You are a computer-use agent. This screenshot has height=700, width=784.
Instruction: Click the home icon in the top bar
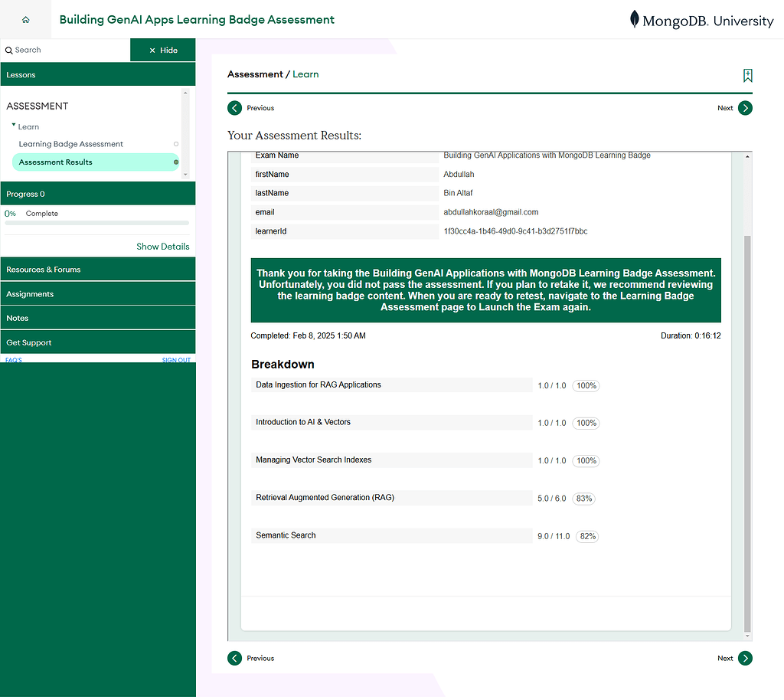point(25,18)
